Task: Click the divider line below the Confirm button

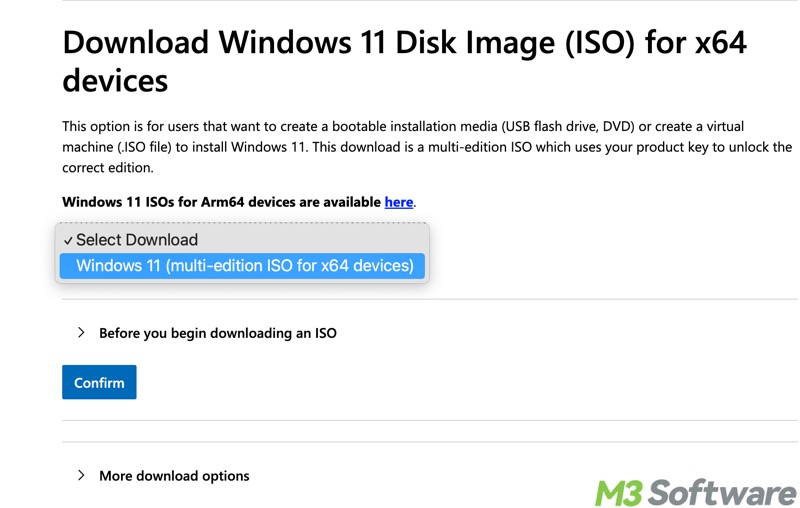Action: [430, 420]
